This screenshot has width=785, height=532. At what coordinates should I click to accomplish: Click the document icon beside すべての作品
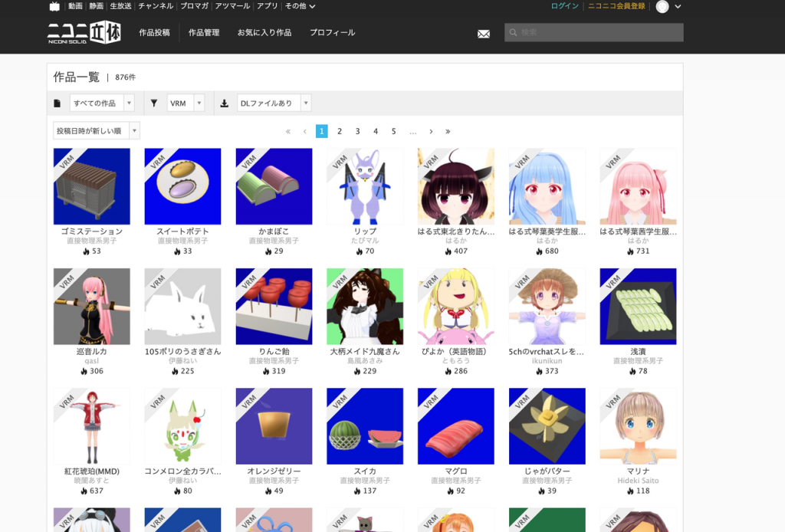[57, 103]
